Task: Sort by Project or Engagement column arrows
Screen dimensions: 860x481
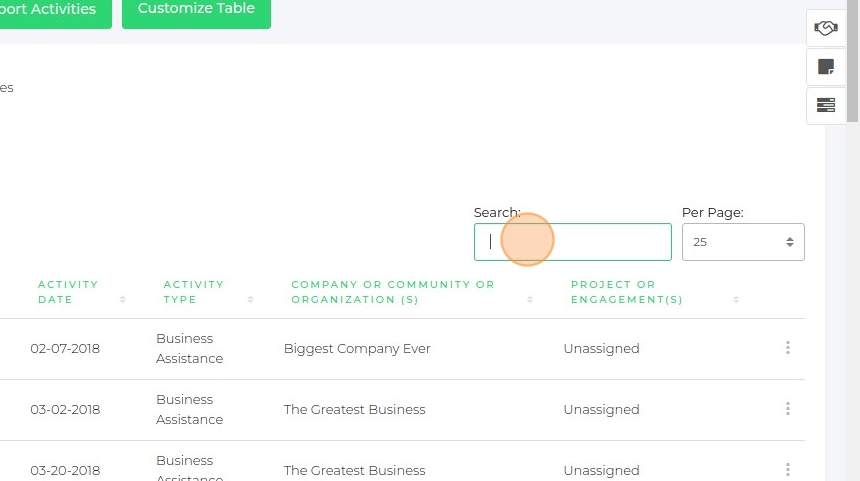Action: pyautogui.click(x=736, y=300)
